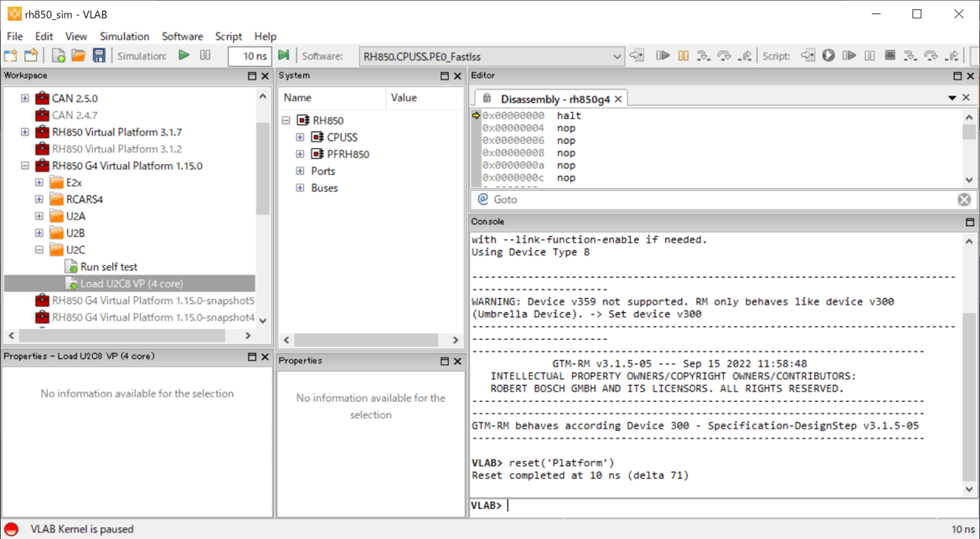Open the Help menu

(265, 36)
